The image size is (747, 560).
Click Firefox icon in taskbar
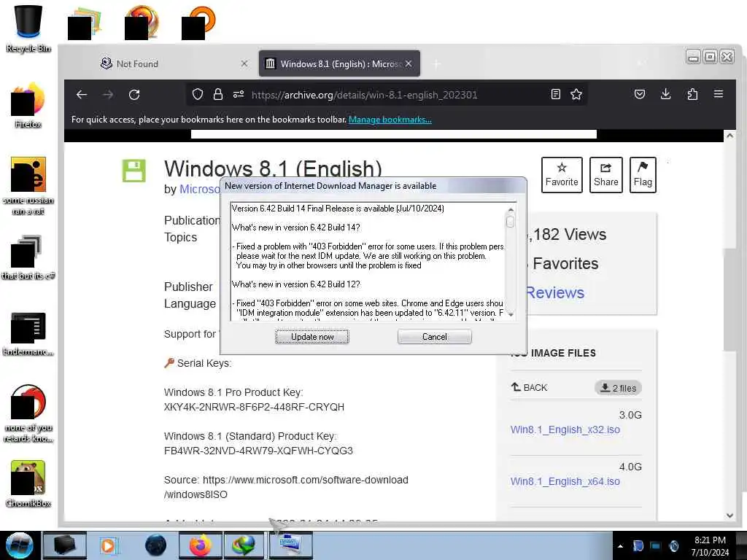(x=200, y=545)
